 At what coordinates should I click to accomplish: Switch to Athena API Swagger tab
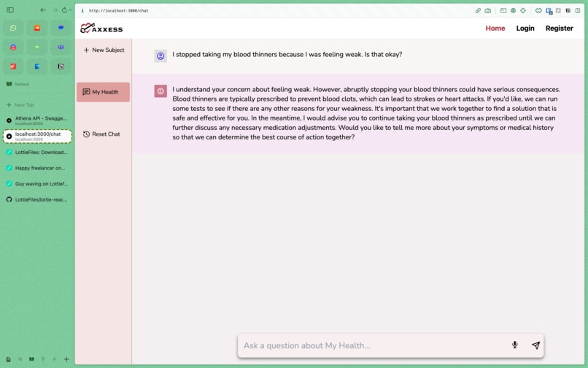tap(37, 120)
